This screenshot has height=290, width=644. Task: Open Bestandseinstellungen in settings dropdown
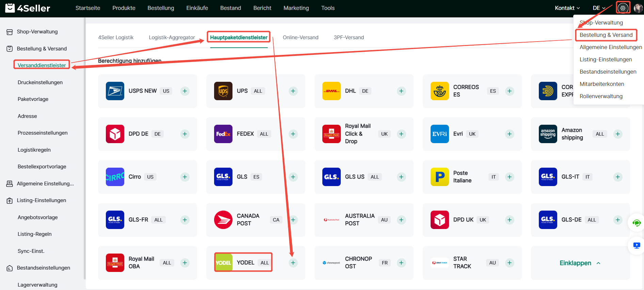tap(608, 72)
